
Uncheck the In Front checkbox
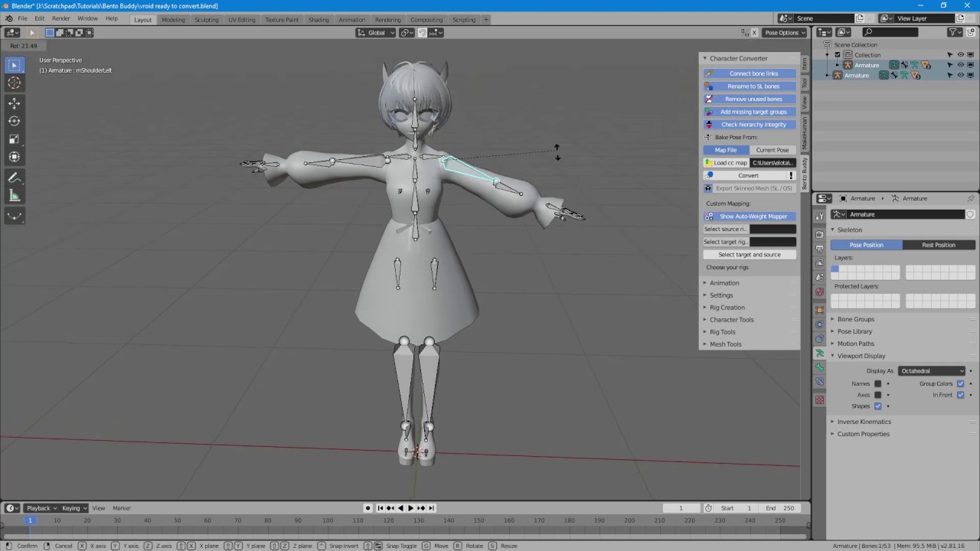pos(960,395)
